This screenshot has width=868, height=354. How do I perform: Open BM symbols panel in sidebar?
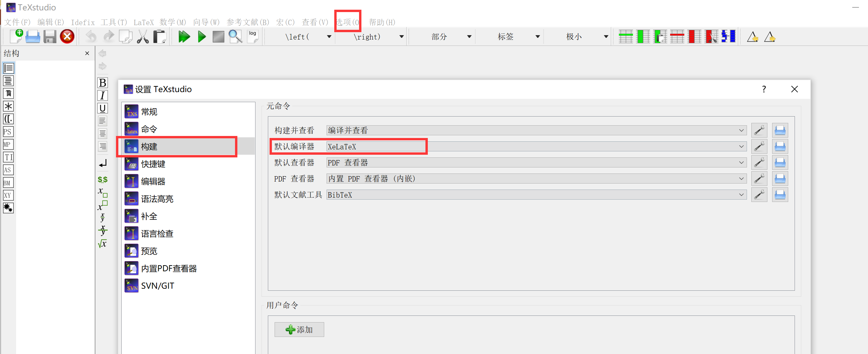click(x=8, y=183)
